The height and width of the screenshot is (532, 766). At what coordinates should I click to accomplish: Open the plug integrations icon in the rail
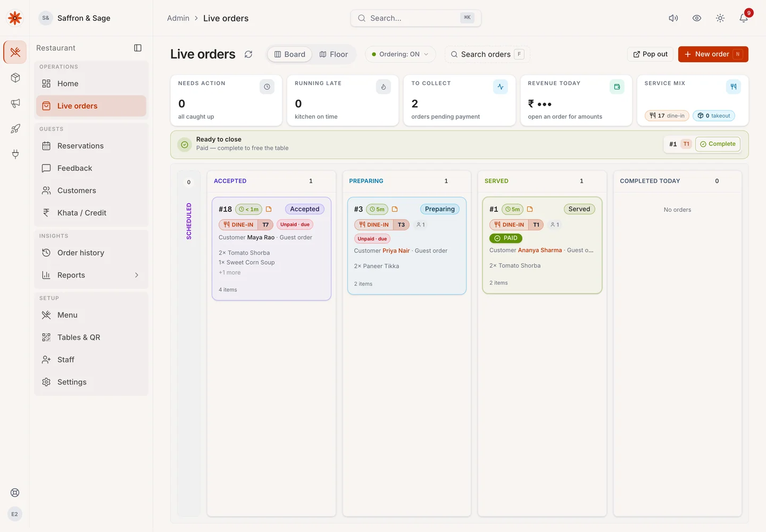coord(15,154)
